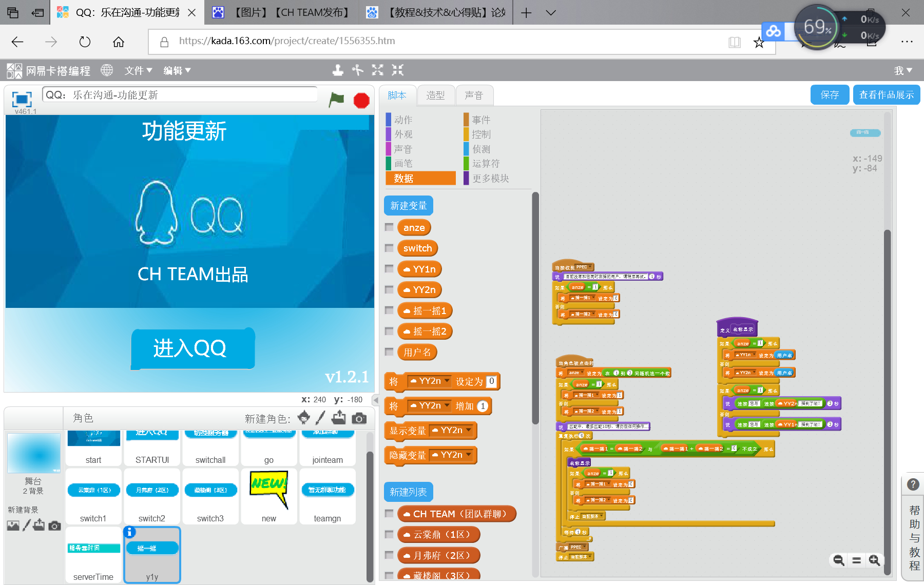Take backdrop photo with camera icon
This screenshot has width=924, height=585.
click(x=54, y=525)
